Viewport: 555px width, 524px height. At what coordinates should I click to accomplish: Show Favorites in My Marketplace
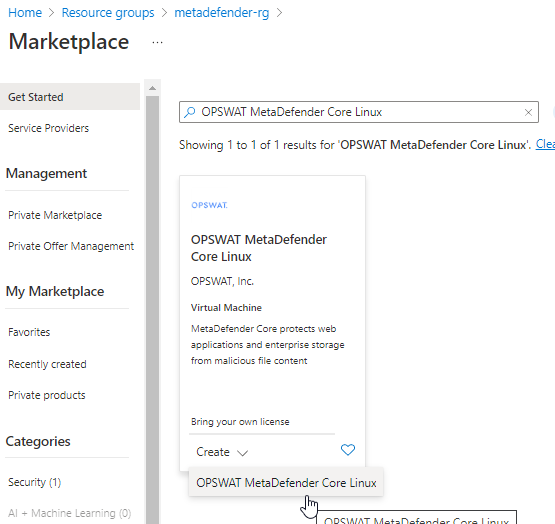click(x=29, y=332)
